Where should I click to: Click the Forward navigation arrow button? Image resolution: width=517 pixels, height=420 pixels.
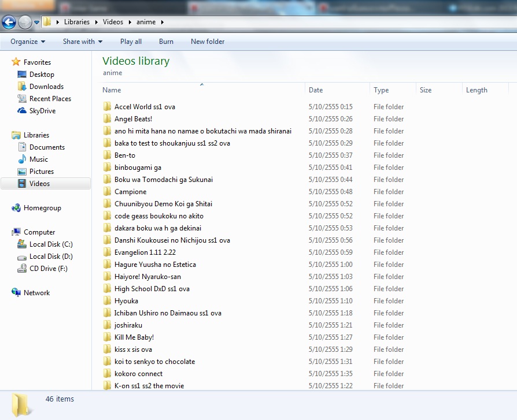pos(25,23)
